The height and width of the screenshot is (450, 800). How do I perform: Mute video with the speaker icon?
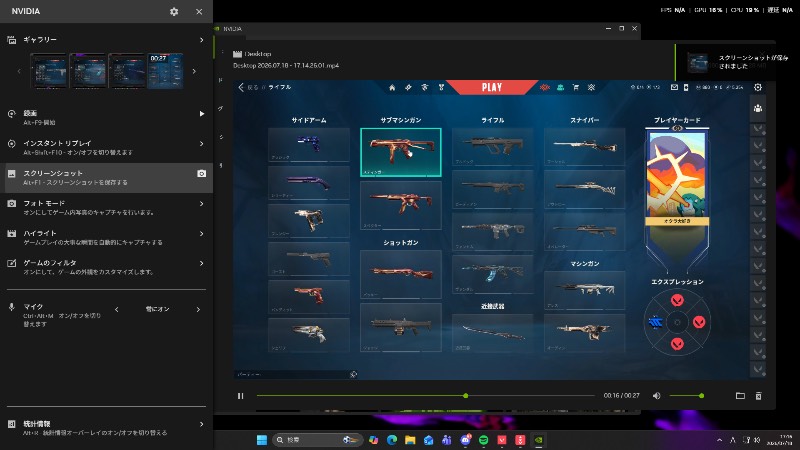pyautogui.click(x=657, y=396)
